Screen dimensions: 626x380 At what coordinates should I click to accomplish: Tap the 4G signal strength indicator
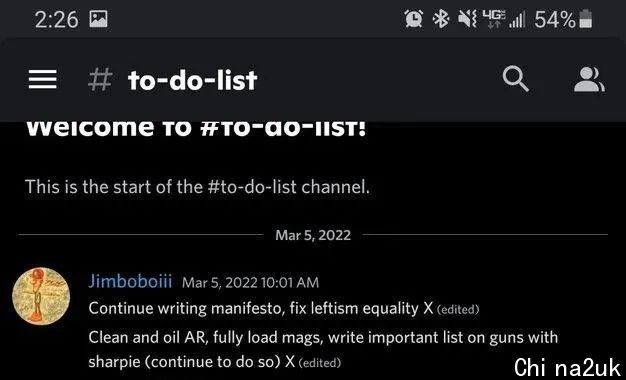[505, 19]
